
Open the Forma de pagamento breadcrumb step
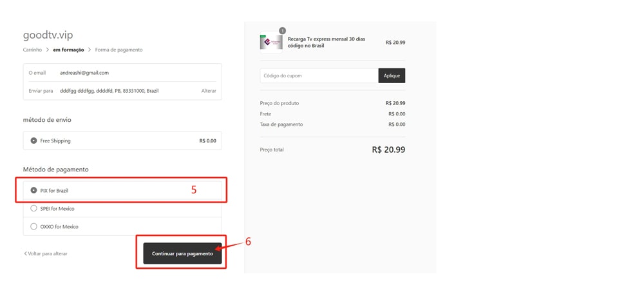click(x=118, y=50)
